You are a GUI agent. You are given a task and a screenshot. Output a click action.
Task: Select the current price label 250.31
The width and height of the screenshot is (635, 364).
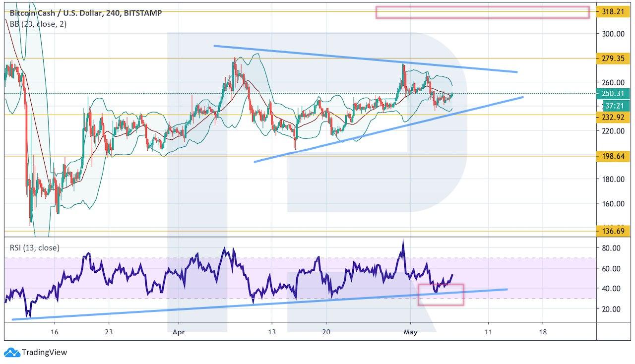613,93
